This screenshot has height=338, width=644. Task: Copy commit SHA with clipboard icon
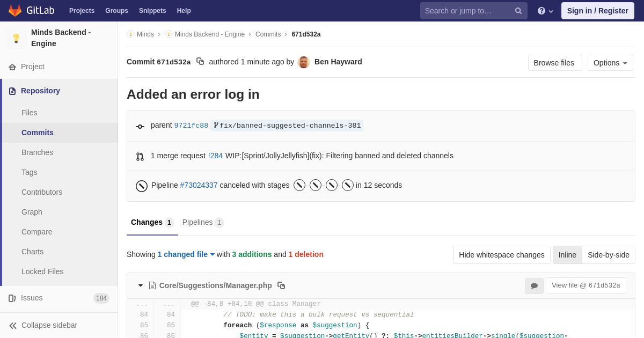tap(200, 62)
